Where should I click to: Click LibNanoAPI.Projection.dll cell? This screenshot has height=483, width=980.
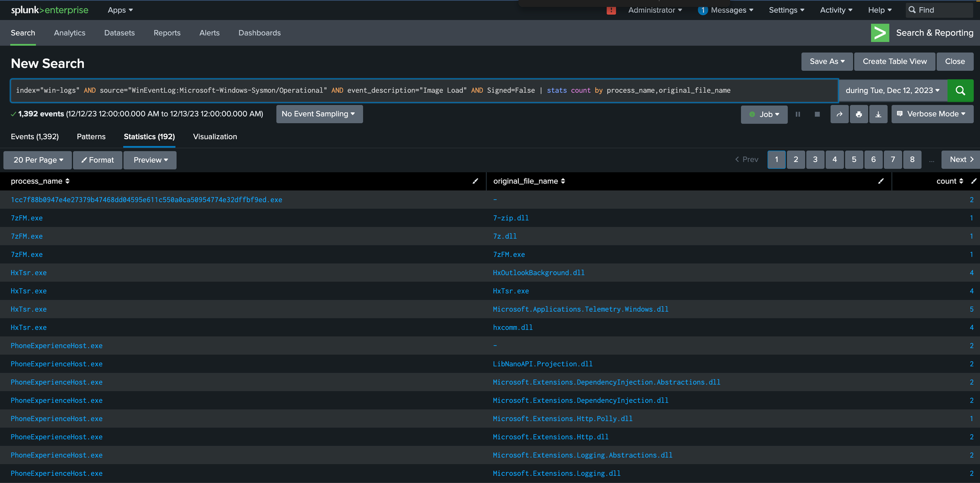click(x=543, y=364)
